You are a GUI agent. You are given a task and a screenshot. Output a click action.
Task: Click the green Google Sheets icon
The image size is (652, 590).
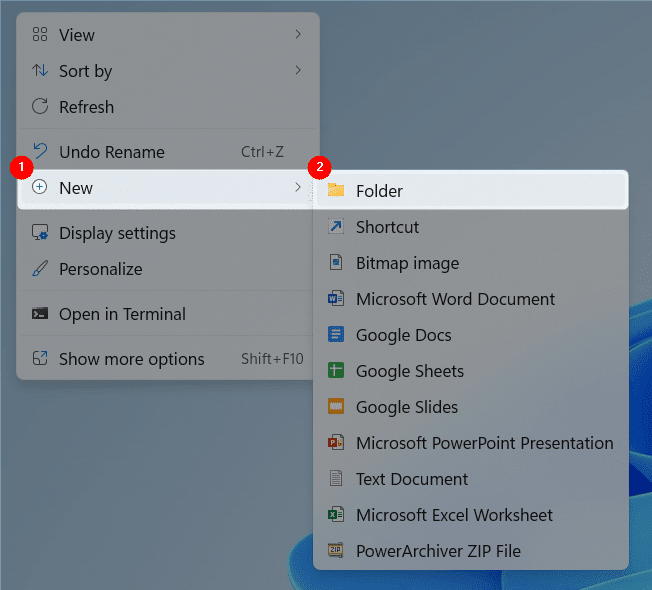[x=336, y=370]
